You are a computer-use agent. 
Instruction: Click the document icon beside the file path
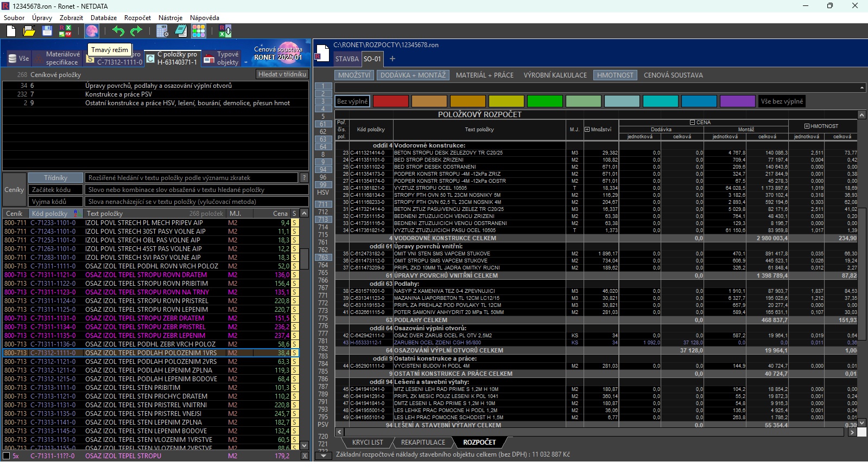(321, 53)
